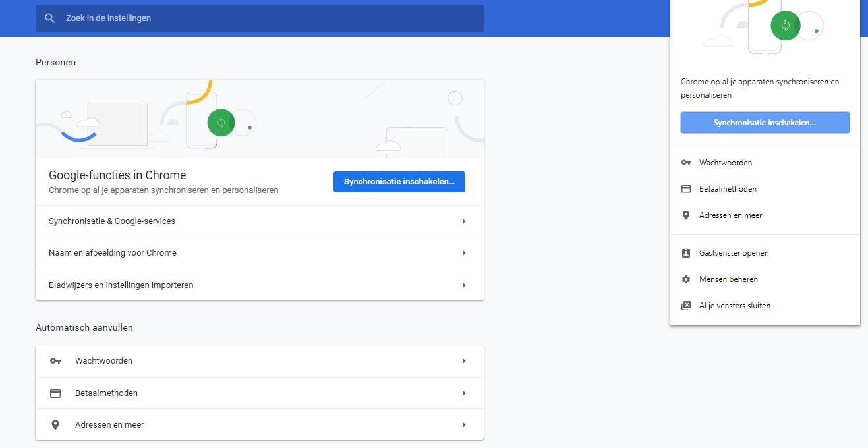The height and width of the screenshot is (448, 868).
Task: Click the Synchronisatie inschakelen button in profile popup
Action: click(765, 123)
